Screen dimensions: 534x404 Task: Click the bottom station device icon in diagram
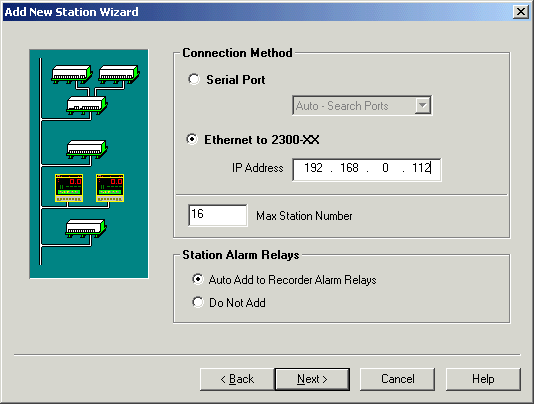point(86,228)
